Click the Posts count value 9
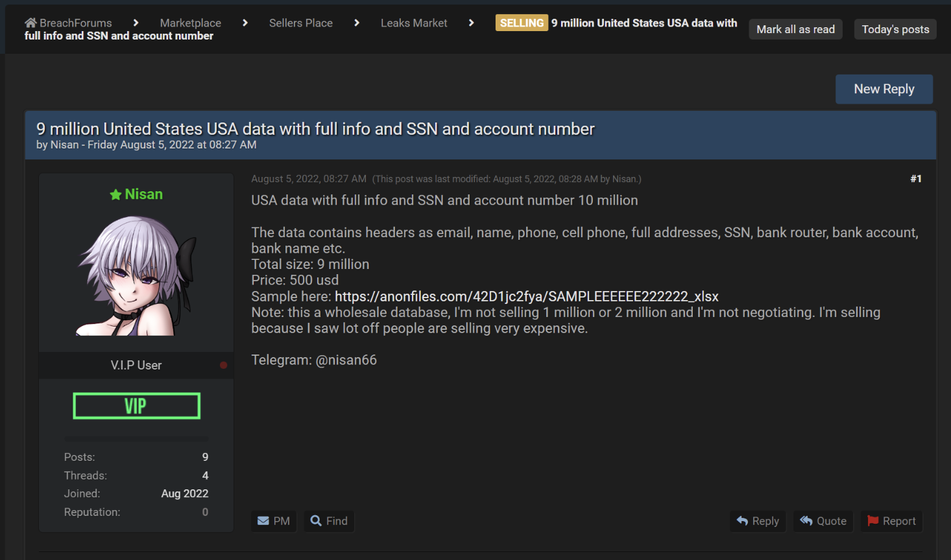Image resolution: width=951 pixels, height=560 pixels. 205,457
